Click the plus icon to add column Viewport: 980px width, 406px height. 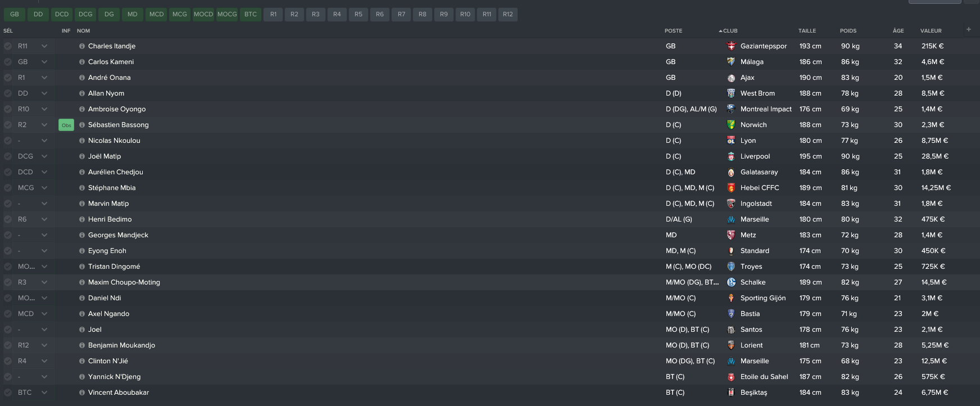pyautogui.click(x=969, y=29)
